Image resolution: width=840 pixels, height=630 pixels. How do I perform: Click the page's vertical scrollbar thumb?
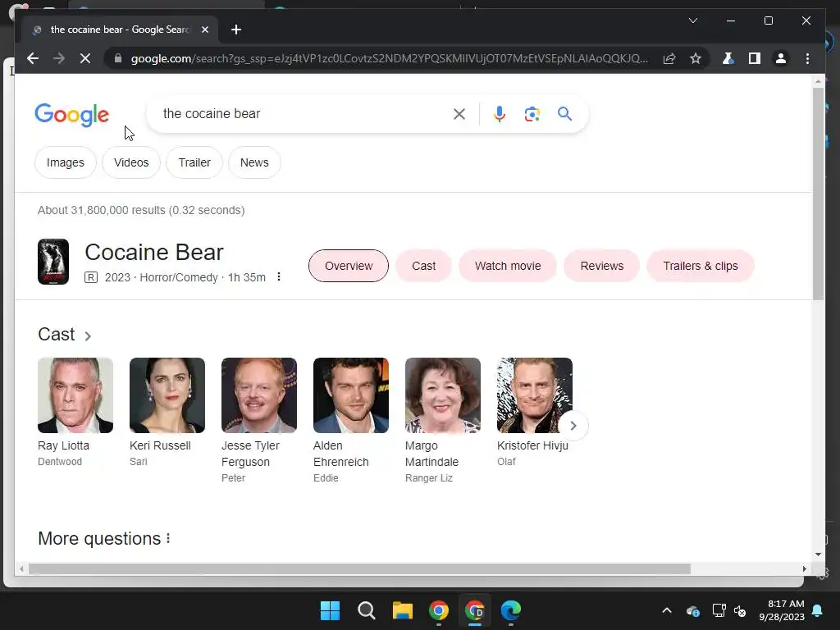(818, 194)
